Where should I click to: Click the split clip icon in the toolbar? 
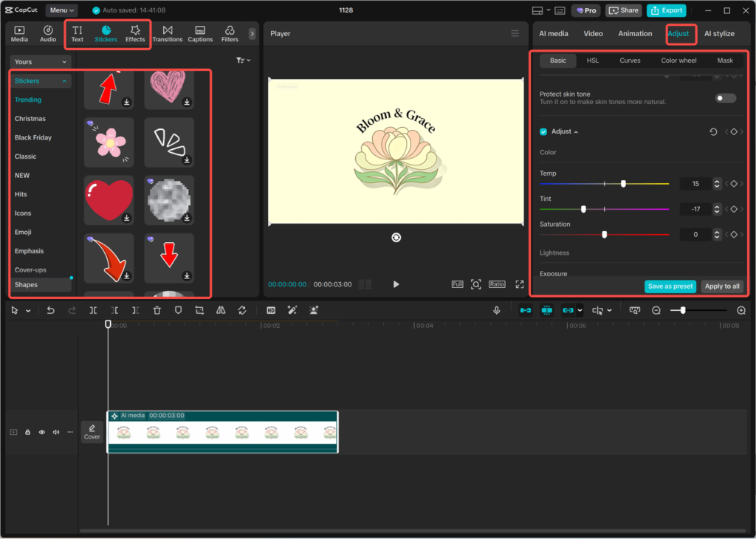(94, 310)
